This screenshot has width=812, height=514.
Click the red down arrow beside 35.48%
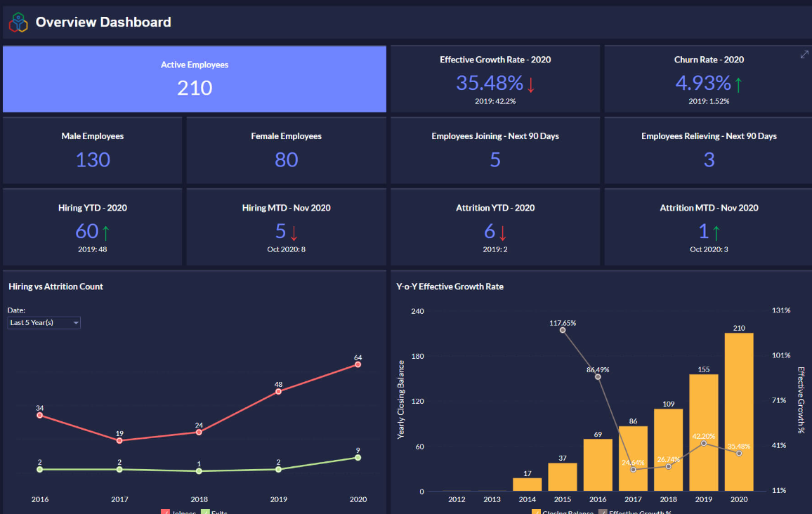[x=531, y=84]
